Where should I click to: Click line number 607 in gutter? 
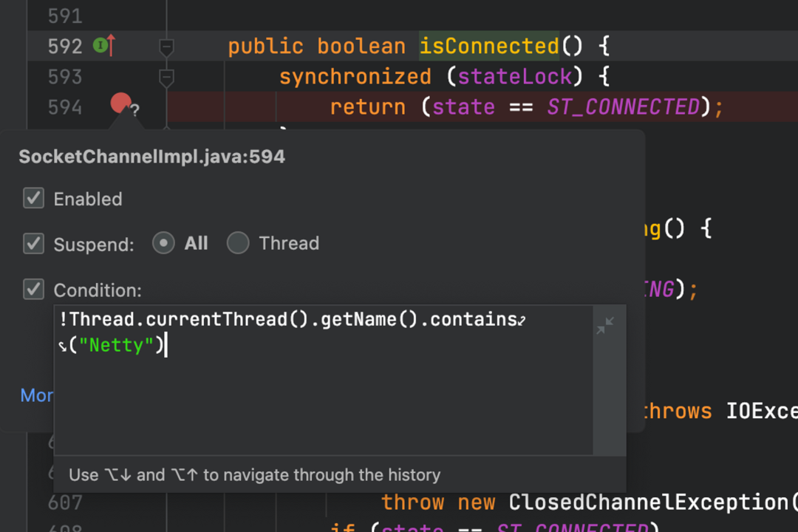[64, 503]
